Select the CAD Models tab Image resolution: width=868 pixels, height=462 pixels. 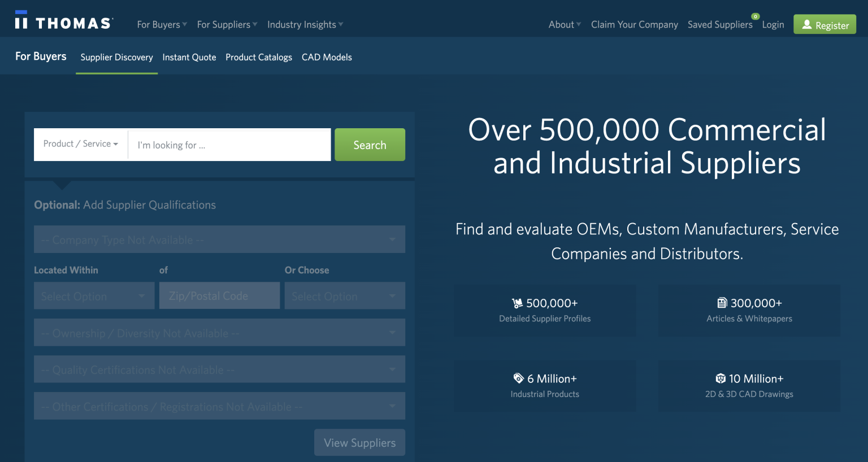tap(327, 57)
